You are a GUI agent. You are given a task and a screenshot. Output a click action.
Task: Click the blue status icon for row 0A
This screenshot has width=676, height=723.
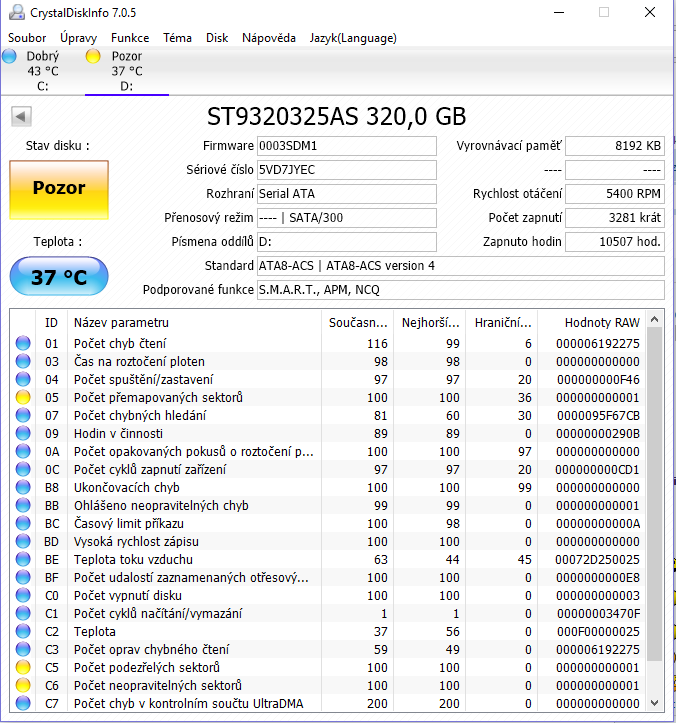point(23,451)
